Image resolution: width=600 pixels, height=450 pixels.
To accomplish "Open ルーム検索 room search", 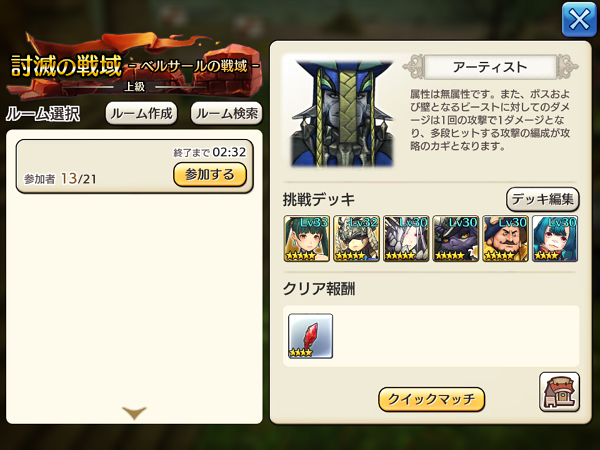I will [x=227, y=113].
